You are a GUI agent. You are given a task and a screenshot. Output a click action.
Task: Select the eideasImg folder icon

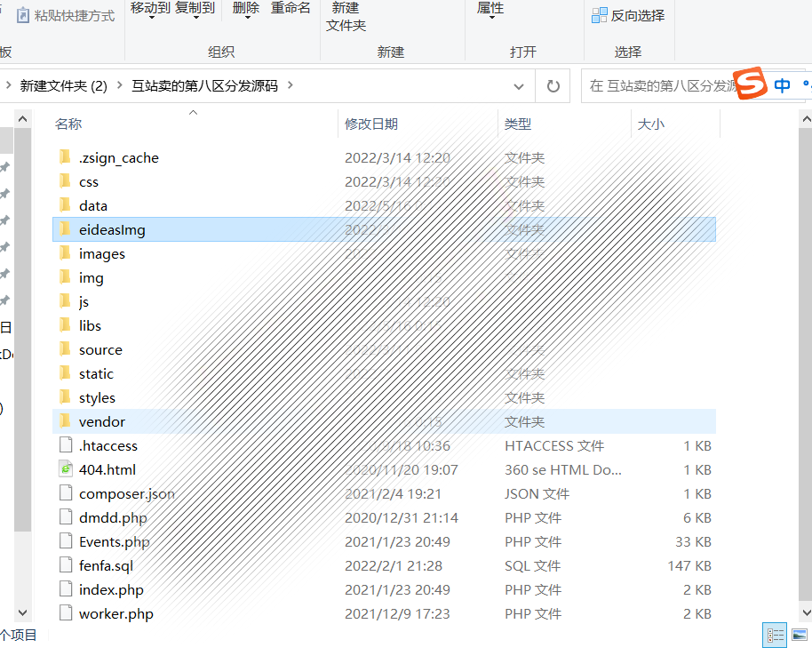coord(65,228)
